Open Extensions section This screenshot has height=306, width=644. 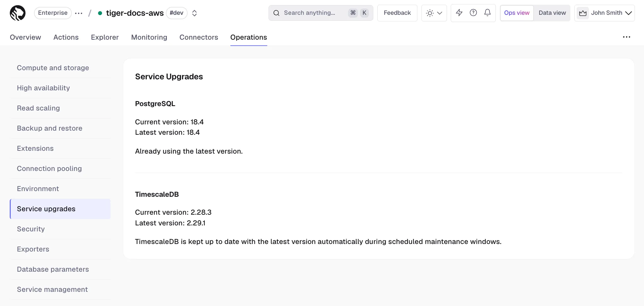tap(60, 148)
